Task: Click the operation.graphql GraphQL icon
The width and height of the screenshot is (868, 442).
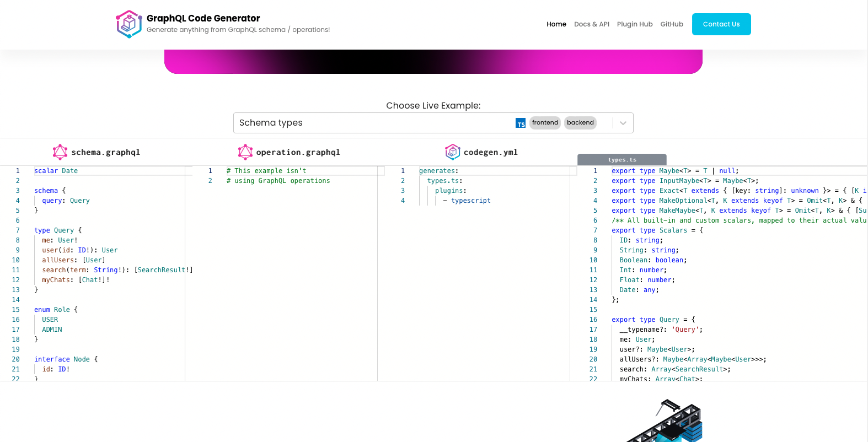Action: point(245,152)
